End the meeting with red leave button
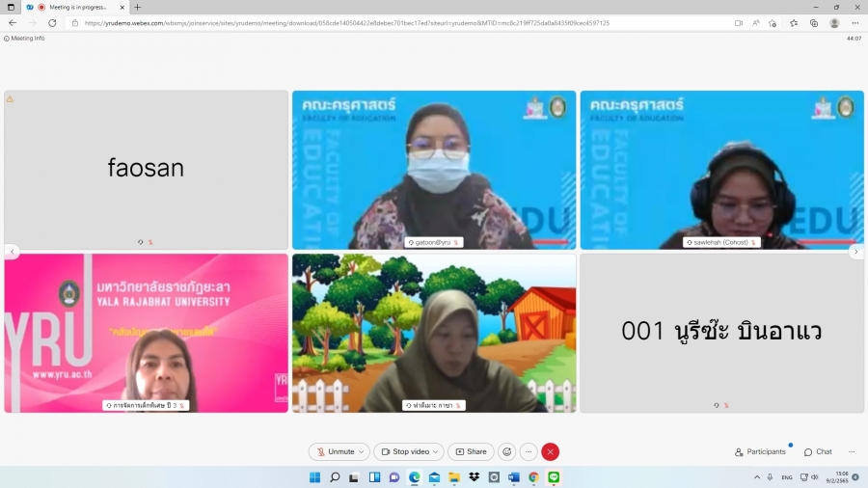The image size is (868, 488). [x=550, y=451]
